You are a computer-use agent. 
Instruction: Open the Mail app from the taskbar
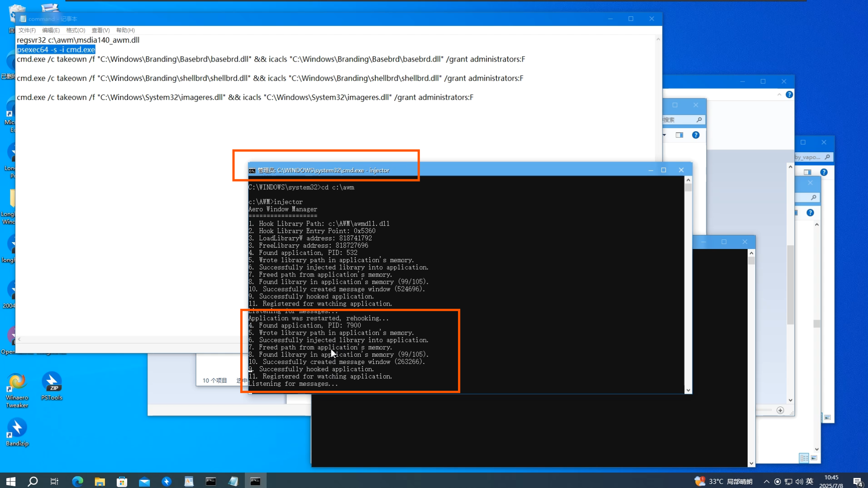click(x=144, y=481)
